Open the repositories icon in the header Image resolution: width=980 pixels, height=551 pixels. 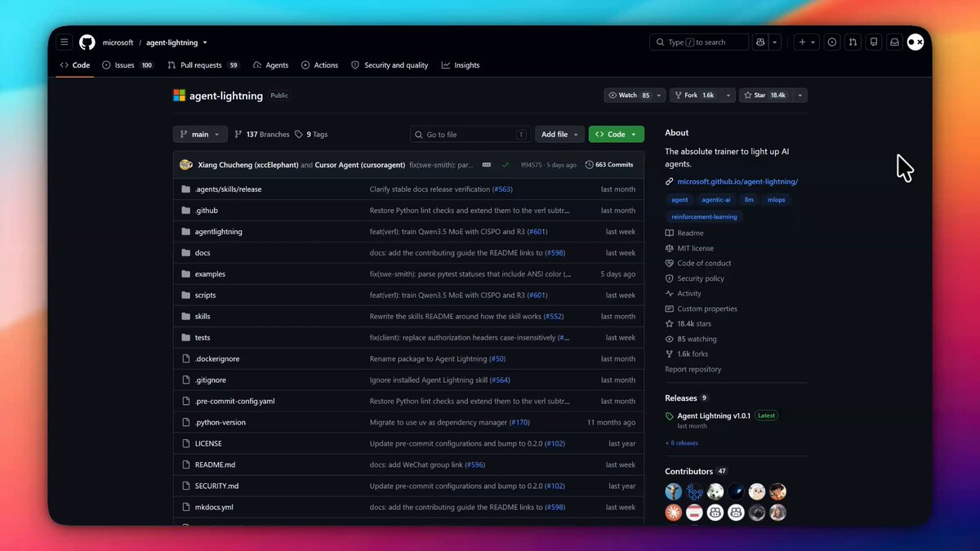[874, 42]
